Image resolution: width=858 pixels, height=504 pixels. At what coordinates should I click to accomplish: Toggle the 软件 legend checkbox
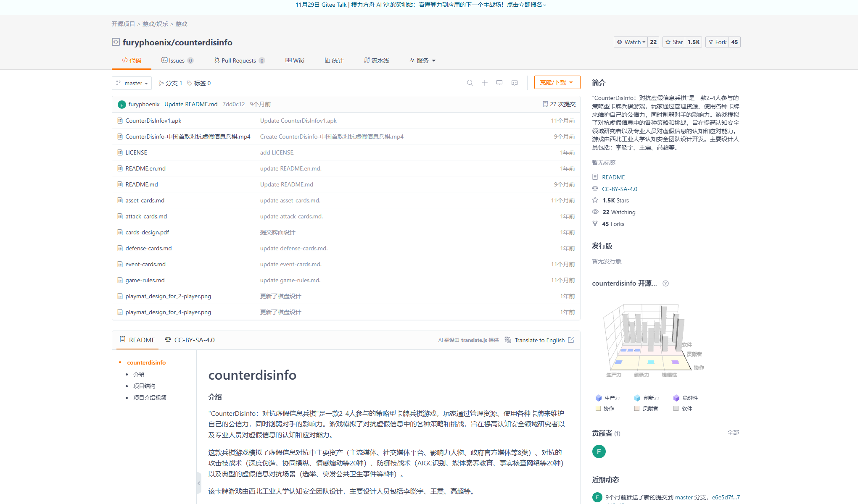(676, 408)
